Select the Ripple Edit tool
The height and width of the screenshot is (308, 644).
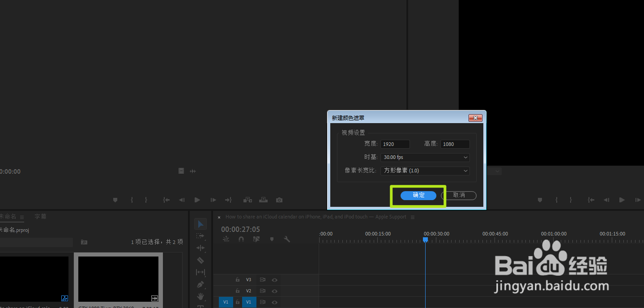pyautogui.click(x=200, y=248)
